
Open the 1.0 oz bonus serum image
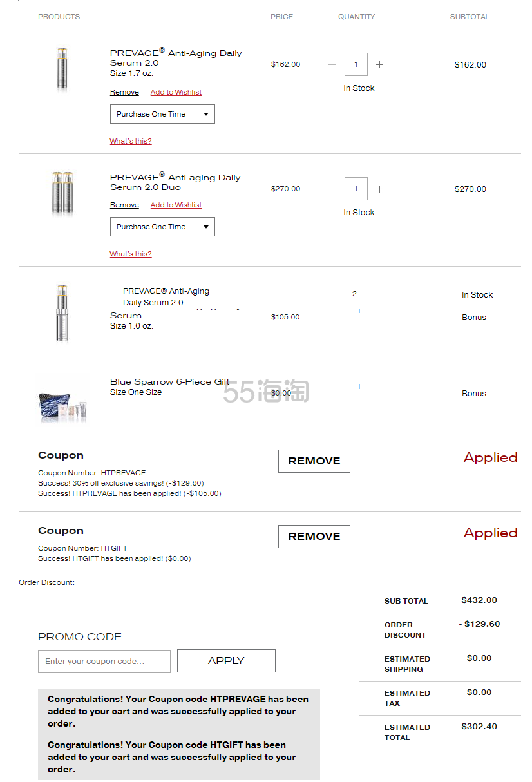pyautogui.click(x=62, y=313)
